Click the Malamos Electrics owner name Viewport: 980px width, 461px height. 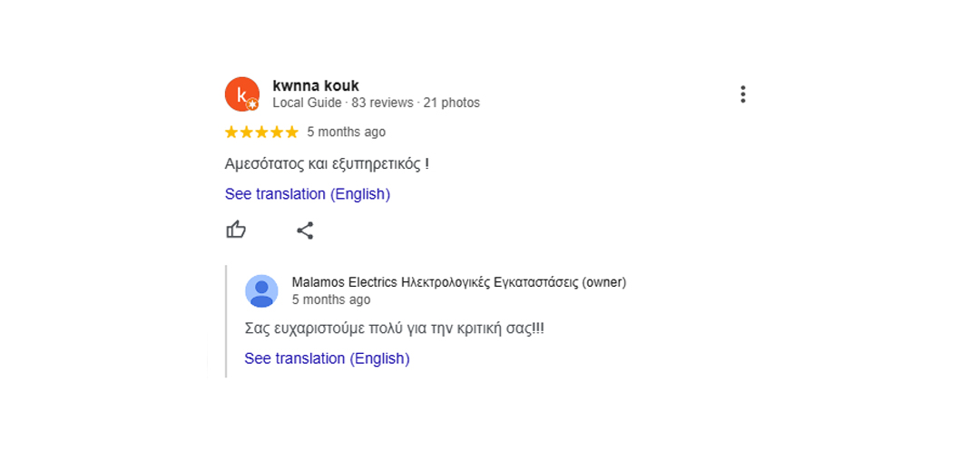459,282
